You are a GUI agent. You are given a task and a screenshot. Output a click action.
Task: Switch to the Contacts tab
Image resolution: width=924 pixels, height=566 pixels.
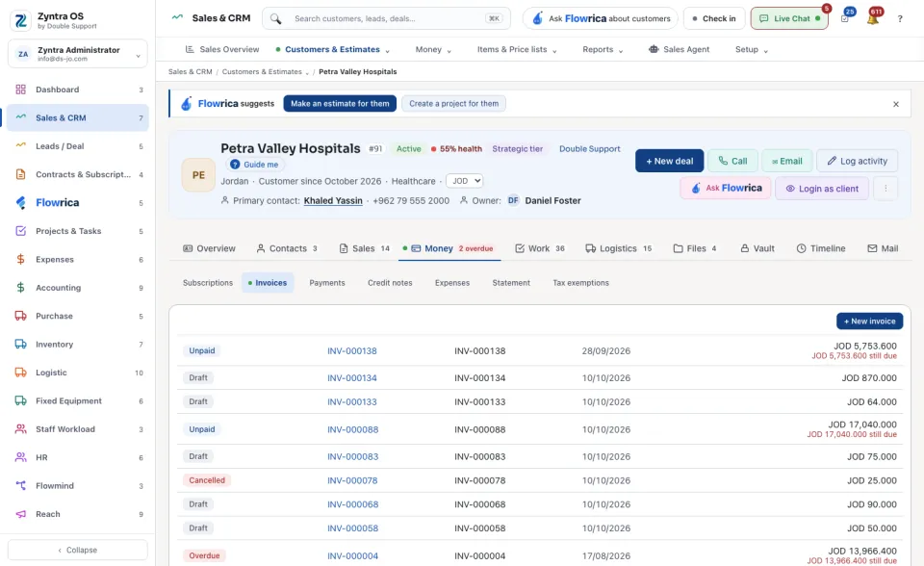point(287,248)
